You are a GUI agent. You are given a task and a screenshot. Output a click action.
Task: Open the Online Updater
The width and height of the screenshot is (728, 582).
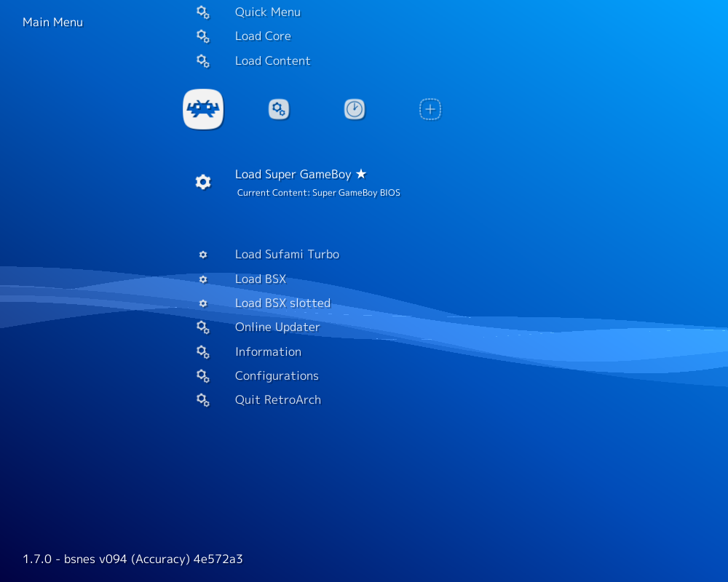point(277,327)
